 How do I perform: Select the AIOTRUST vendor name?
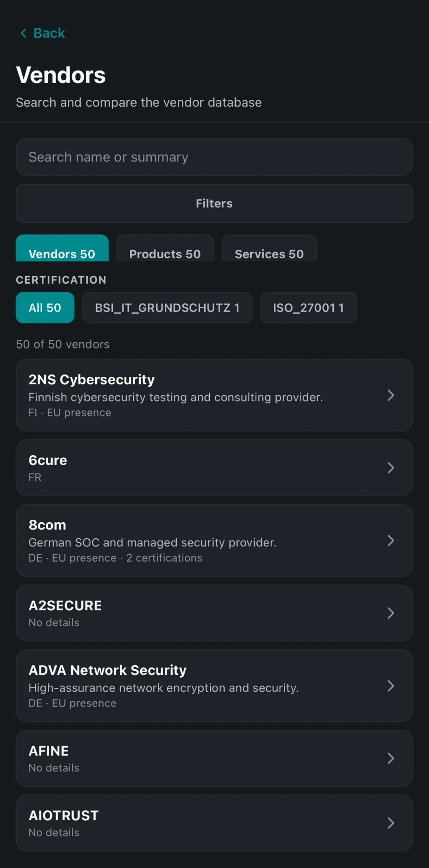(64, 816)
